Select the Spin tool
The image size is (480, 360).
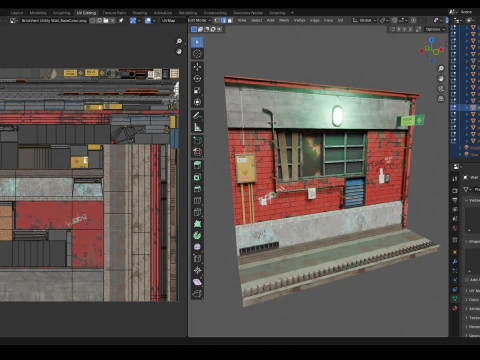click(x=197, y=235)
